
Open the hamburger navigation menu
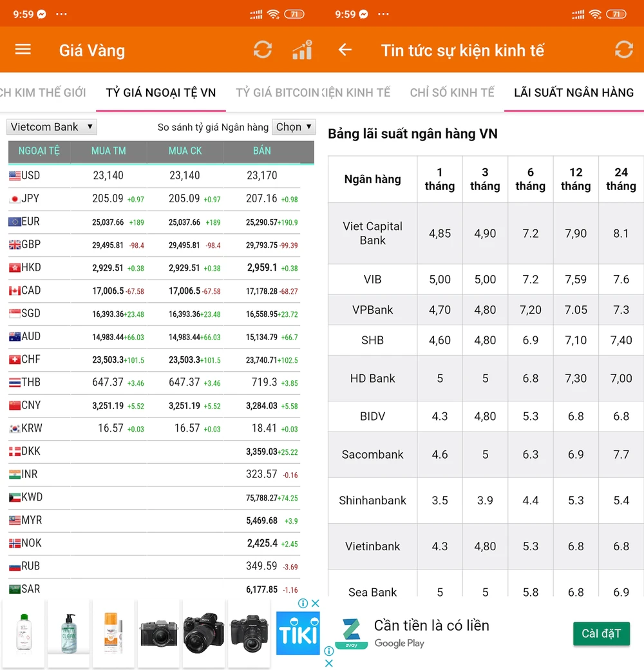point(23,50)
